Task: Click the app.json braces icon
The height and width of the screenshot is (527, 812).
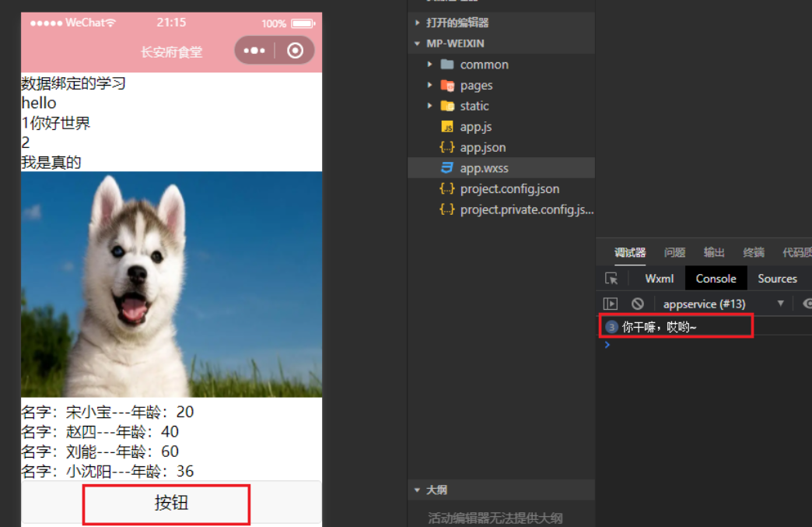Action: point(447,147)
